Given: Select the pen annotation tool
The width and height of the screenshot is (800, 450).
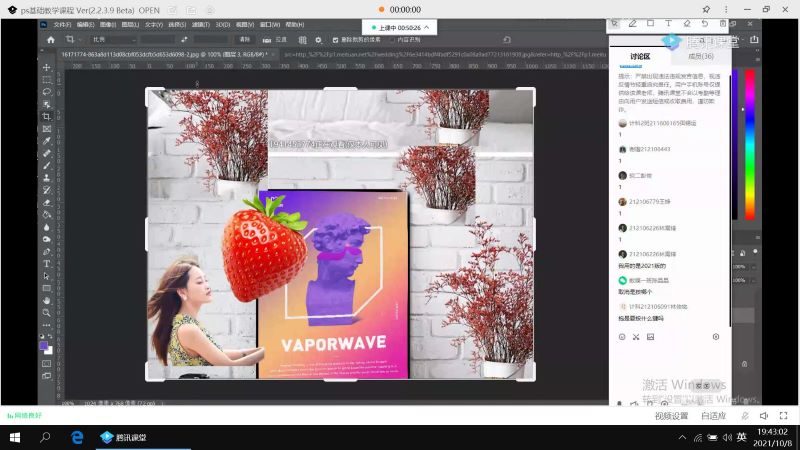Looking at the screenshot, I should tap(632, 23).
